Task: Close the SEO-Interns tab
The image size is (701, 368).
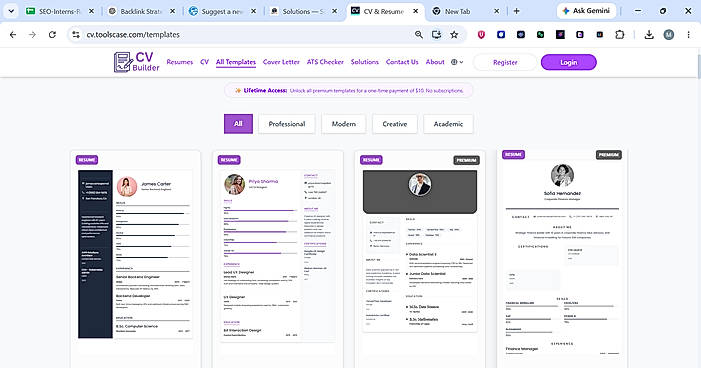Action: 91,11
